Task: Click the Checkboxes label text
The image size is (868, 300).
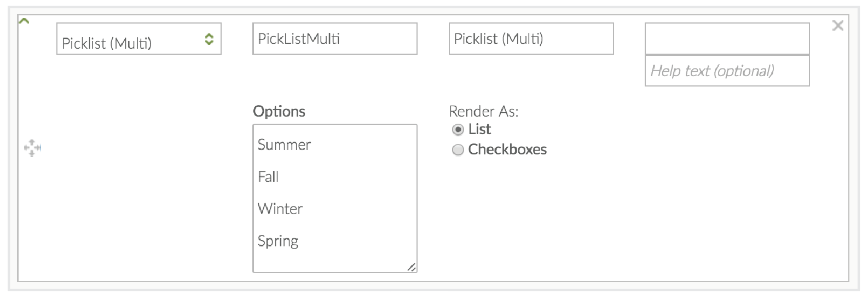Action: pyautogui.click(x=507, y=149)
